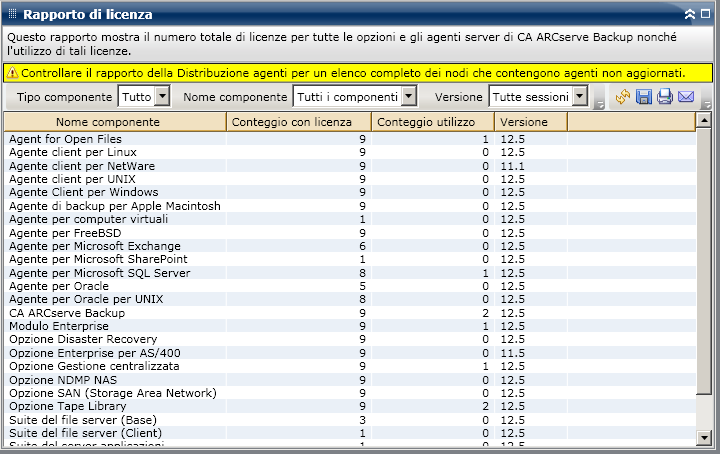The width and height of the screenshot is (720, 454).
Task: Click usage count 2 for CA ARCserve Backup
Action: 485,313
